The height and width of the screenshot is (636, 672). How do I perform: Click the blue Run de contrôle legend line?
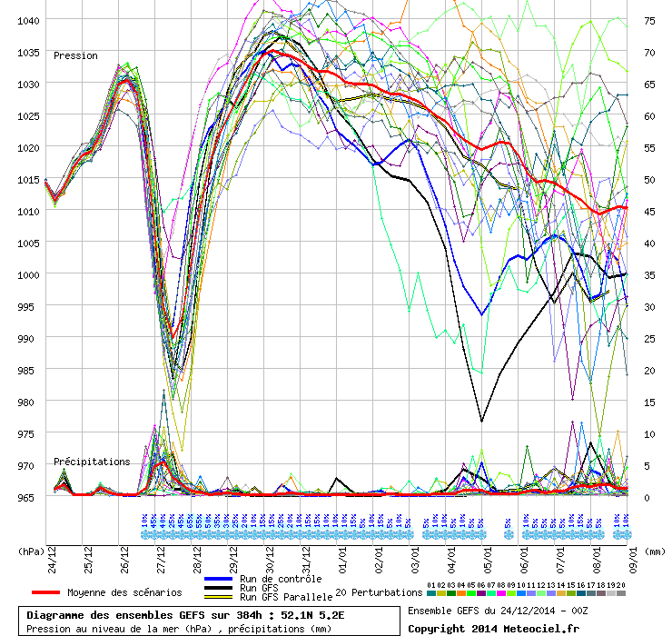219,579
